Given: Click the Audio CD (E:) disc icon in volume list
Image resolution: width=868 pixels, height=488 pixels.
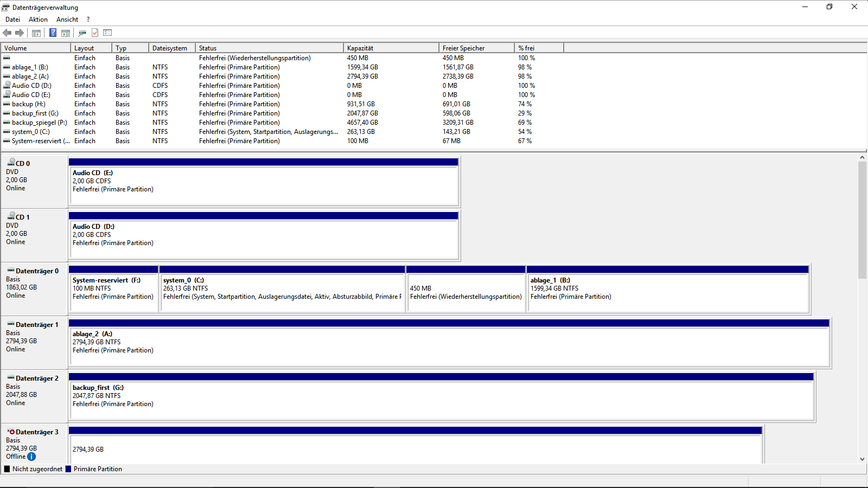Looking at the screenshot, I should point(7,94).
